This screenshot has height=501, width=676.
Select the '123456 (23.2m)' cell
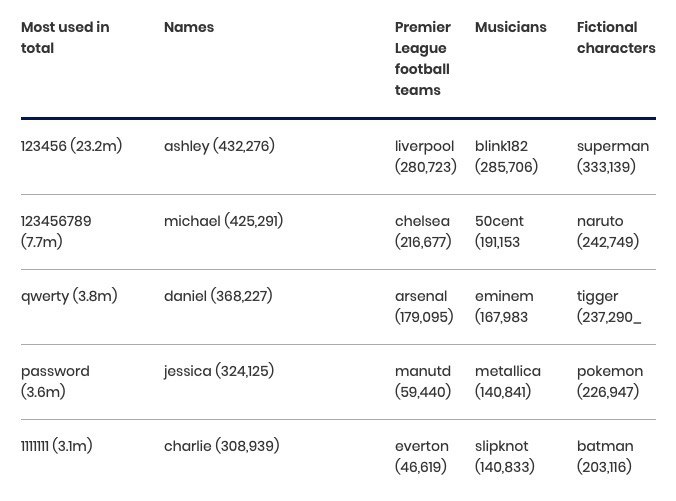pos(72,146)
